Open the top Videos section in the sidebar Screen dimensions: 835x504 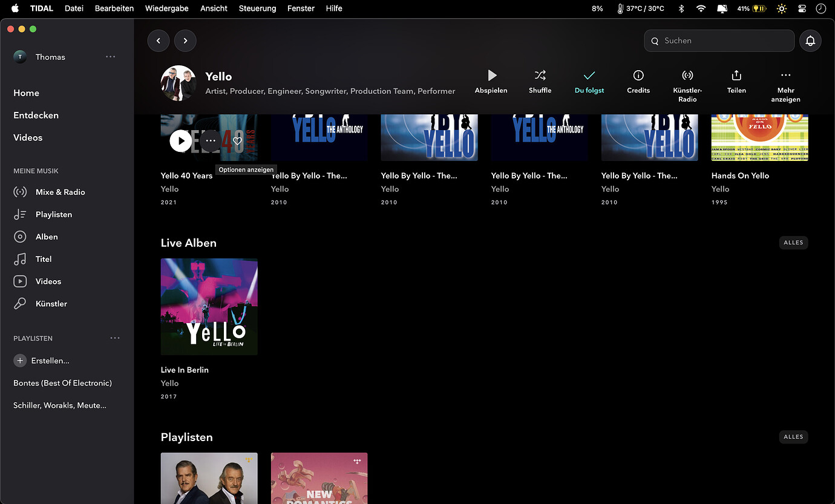[x=28, y=137]
